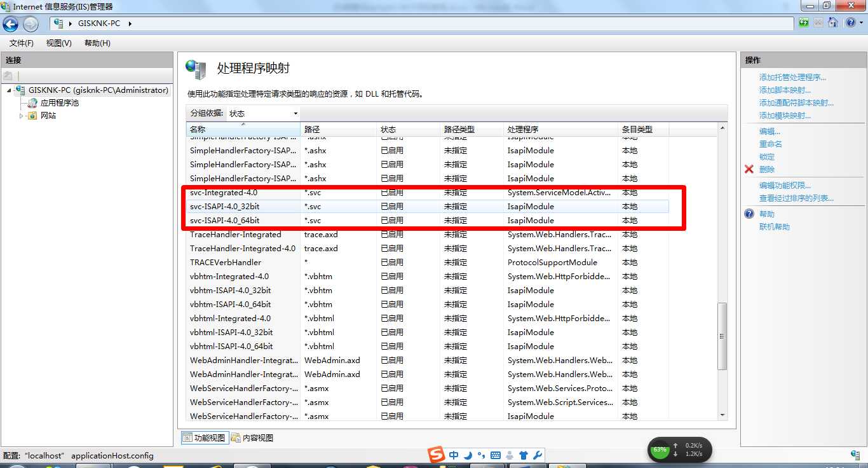Click the 编辑功能权限... action link
Image resolution: width=868 pixels, height=468 pixels.
[785, 186]
